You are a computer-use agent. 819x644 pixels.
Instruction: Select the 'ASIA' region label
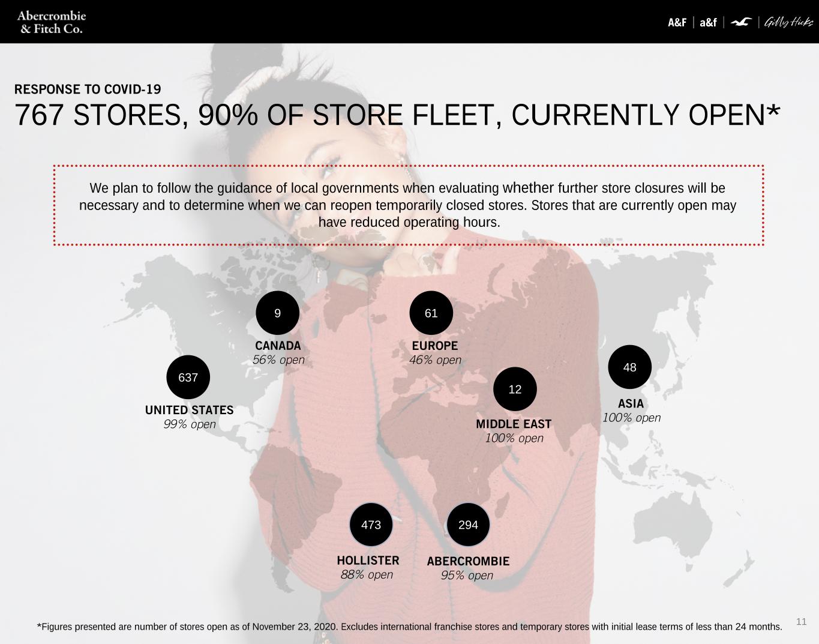click(631, 403)
